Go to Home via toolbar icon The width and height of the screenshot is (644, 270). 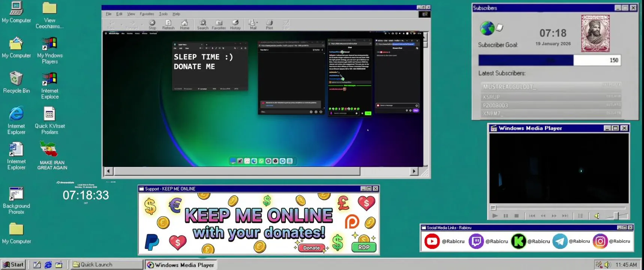point(184,25)
